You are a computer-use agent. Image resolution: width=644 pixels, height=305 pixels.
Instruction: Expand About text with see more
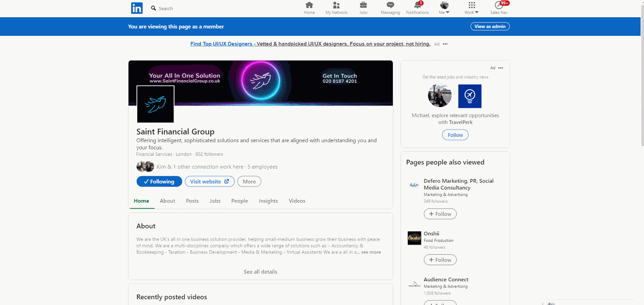(x=371, y=252)
